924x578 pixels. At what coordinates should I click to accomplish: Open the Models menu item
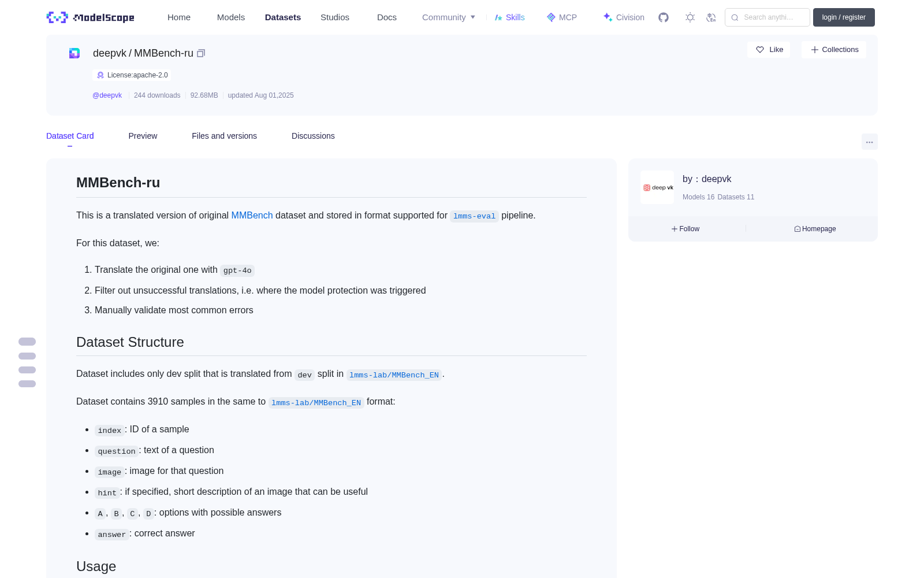[x=231, y=17]
